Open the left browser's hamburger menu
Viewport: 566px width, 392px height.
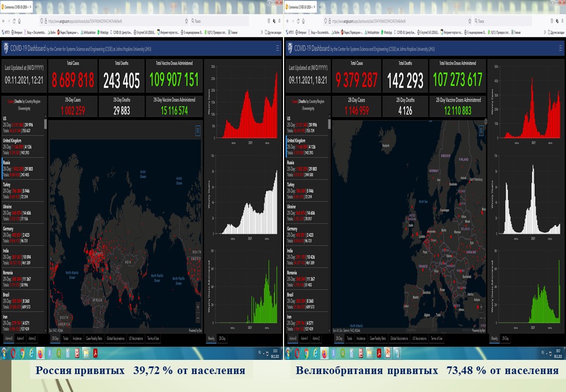pyautogui.click(x=279, y=21)
